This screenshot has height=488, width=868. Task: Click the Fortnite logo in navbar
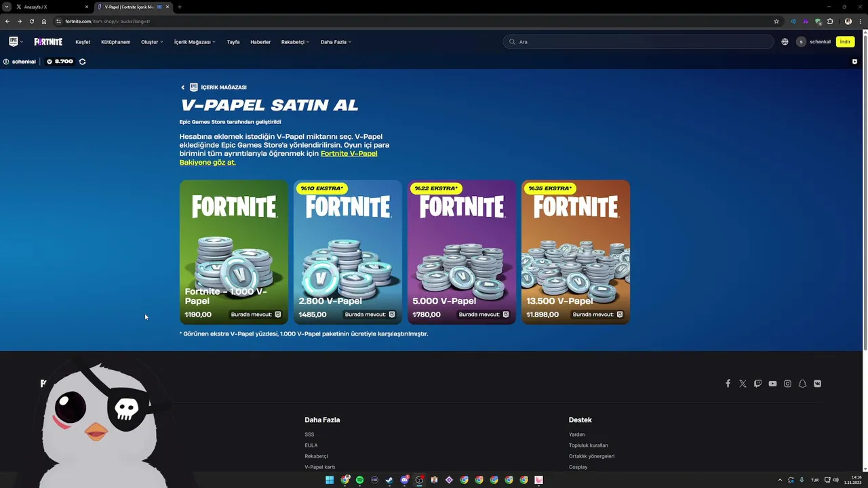click(48, 41)
